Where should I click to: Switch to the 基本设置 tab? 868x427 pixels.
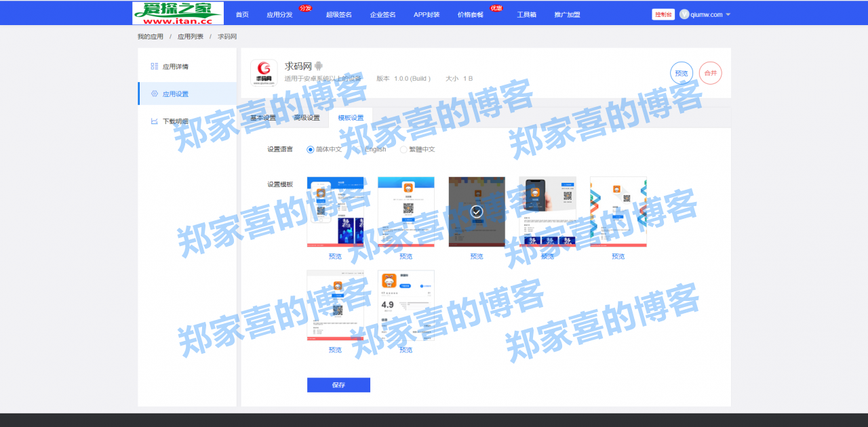click(x=263, y=118)
